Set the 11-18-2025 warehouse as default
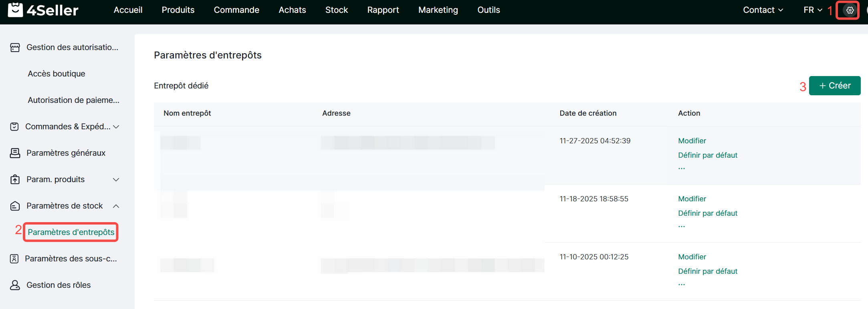This screenshot has height=309, width=868. tap(707, 213)
